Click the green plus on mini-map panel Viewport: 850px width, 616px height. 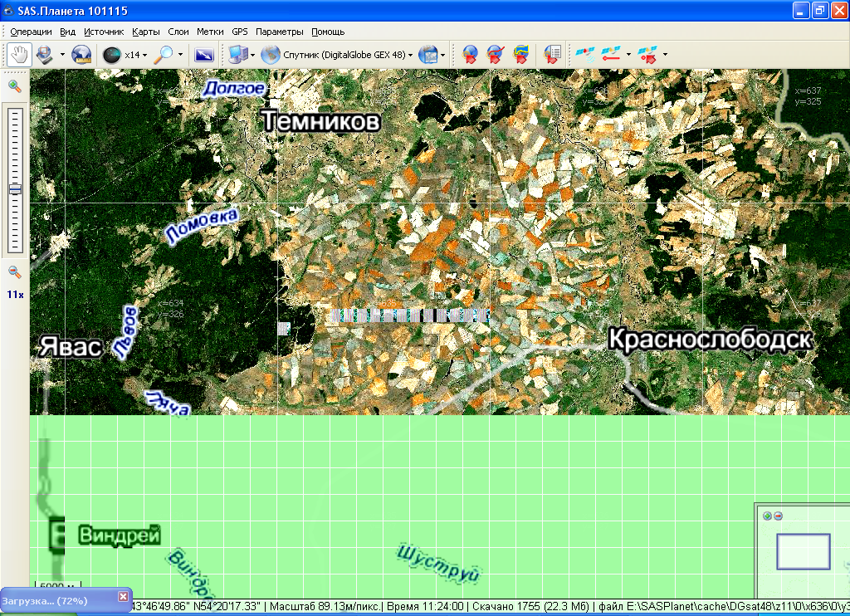pyautogui.click(x=767, y=516)
